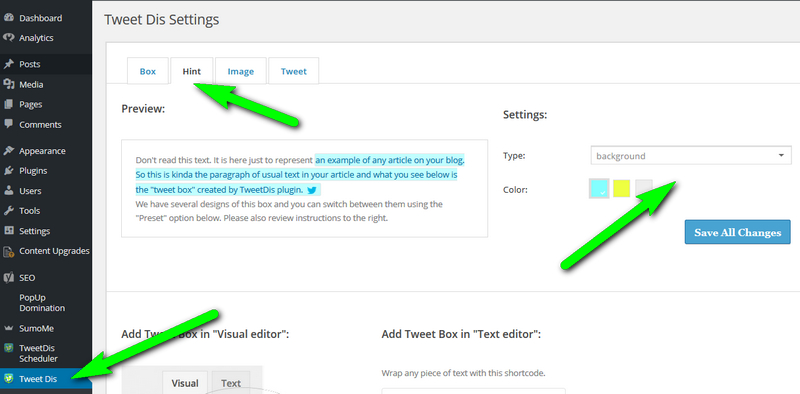Switch to the Image tab
The height and width of the screenshot is (394, 800).
click(x=241, y=71)
